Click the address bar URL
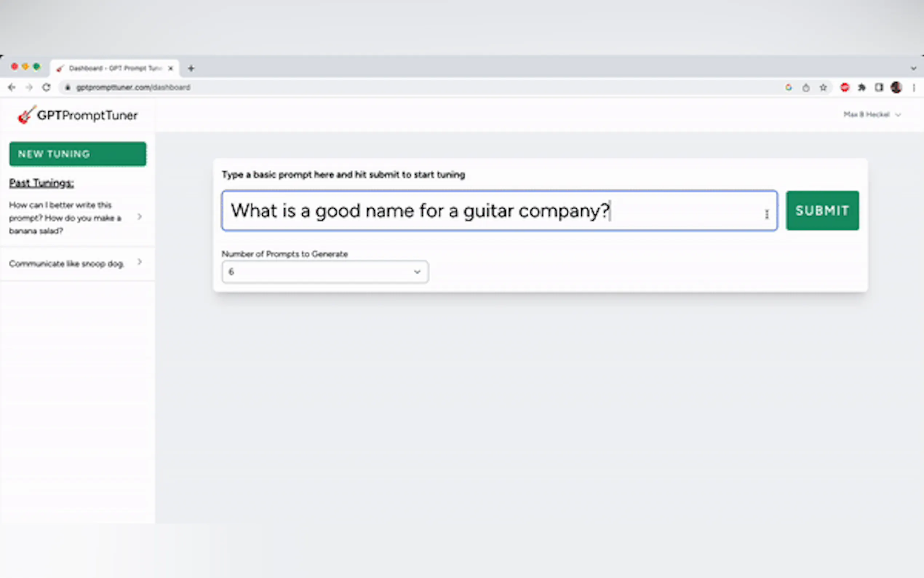 (133, 88)
